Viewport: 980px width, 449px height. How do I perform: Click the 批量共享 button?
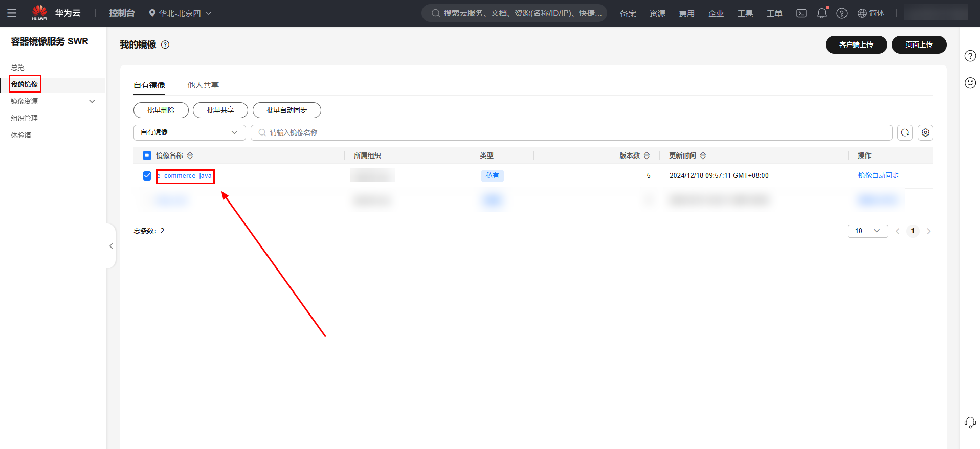click(220, 110)
